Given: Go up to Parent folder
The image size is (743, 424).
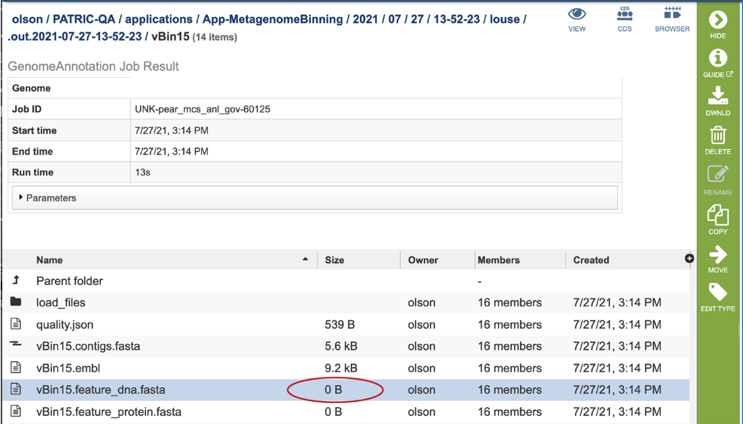Looking at the screenshot, I should coord(70,281).
